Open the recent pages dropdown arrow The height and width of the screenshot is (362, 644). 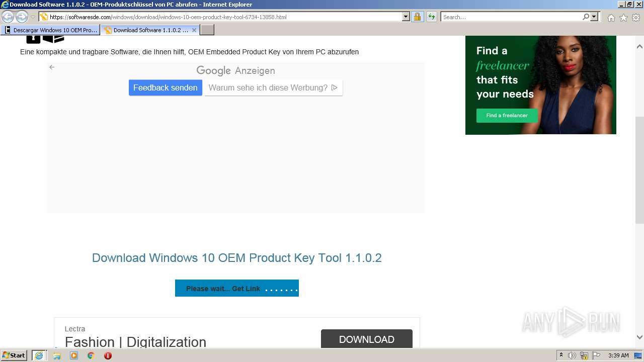(x=33, y=17)
